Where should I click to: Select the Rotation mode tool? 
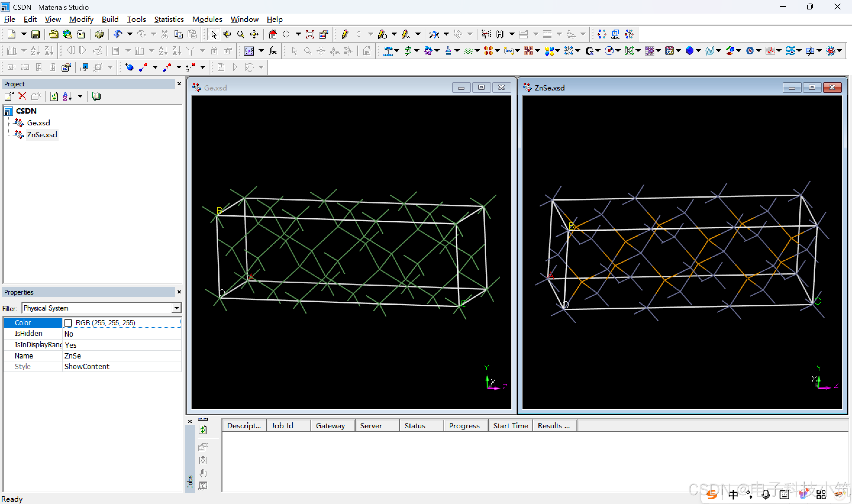pos(227,34)
